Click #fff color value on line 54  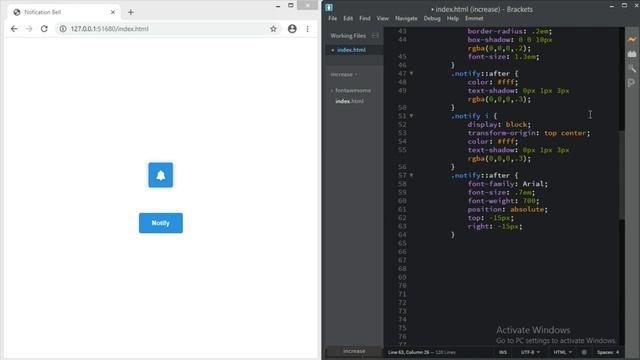(x=506, y=142)
